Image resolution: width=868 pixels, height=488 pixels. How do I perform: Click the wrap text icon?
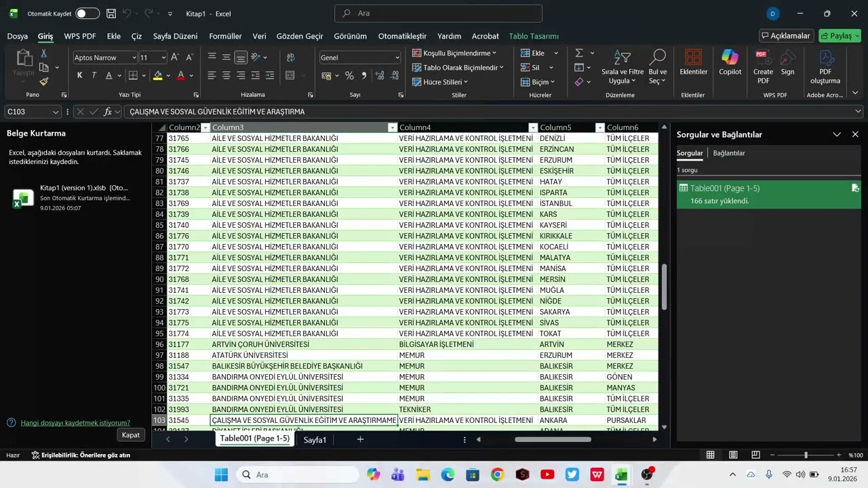(290, 58)
